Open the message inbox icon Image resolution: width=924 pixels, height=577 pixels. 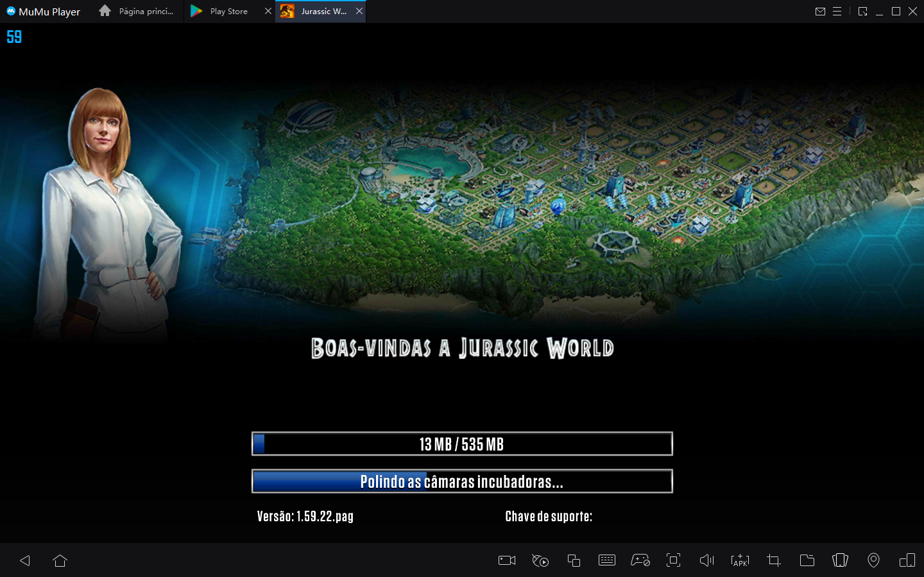pos(820,11)
